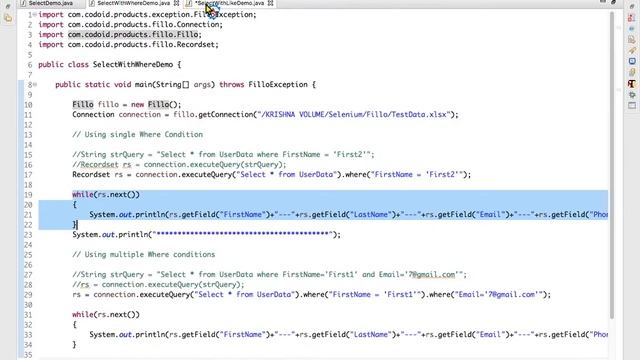Screen dimensions: 640x360
Task: Click the commented strQuery line with 'First2'
Action: click(x=223, y=155)
